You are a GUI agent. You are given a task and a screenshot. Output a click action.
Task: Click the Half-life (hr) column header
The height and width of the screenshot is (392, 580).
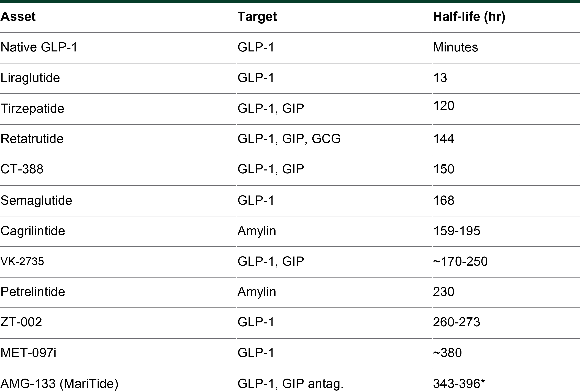point(469,17)
